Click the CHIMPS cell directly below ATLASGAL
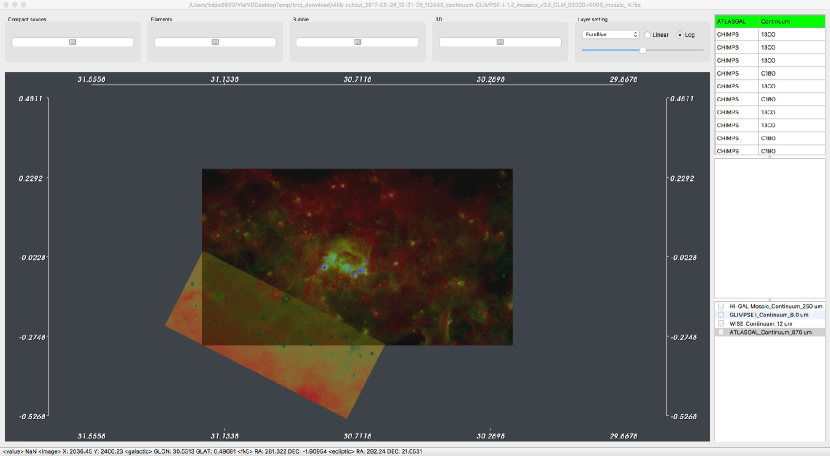Image resolution: width=830 pixels, height=456 pixels. pos(736,34)
